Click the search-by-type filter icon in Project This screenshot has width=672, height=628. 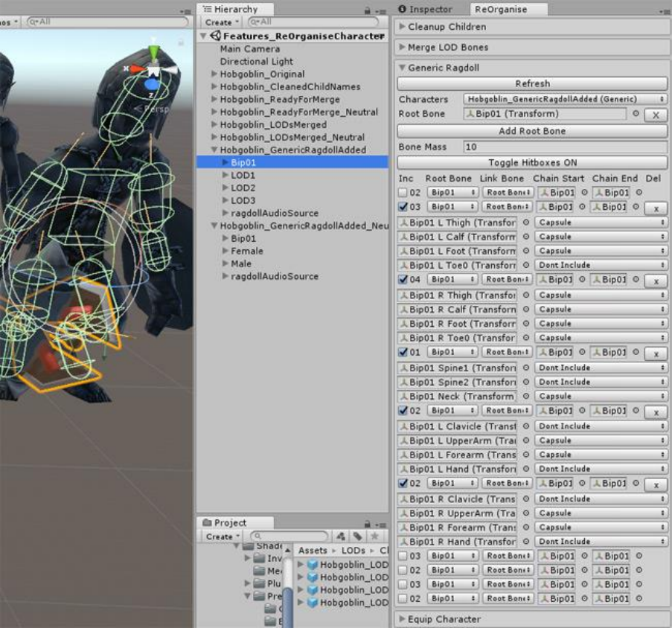click(x=341, y=536)
